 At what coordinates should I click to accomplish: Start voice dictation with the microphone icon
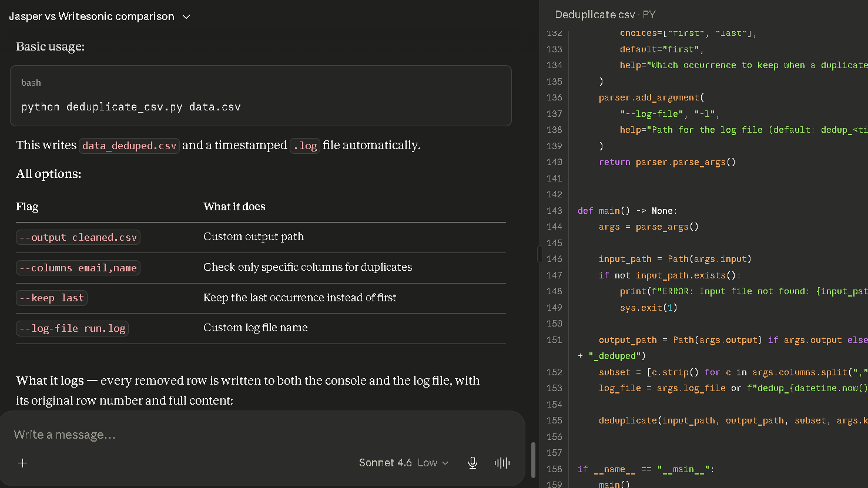click(x=472, y=463)
